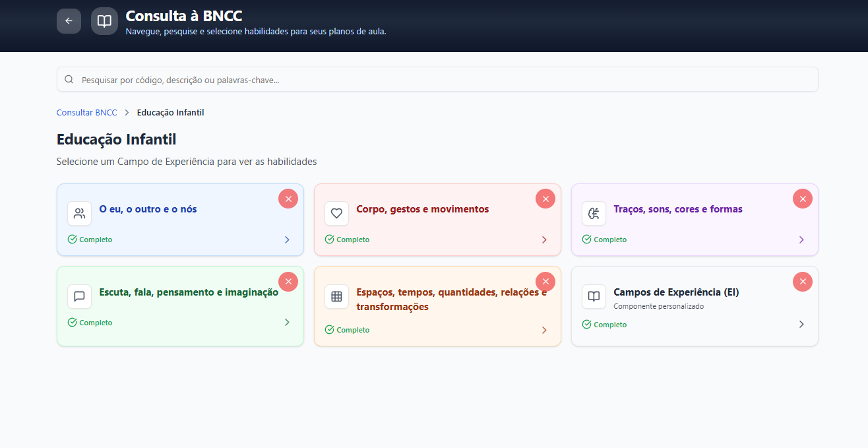Click Completo status on Escuta, fala card
This screenshot has width=868, height=448.
tap(96, 323)
